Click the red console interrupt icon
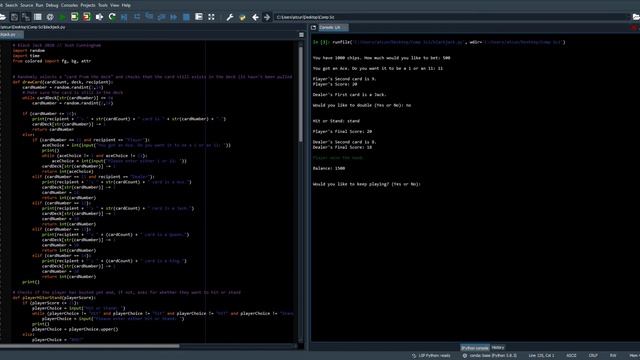 [634, 28]
